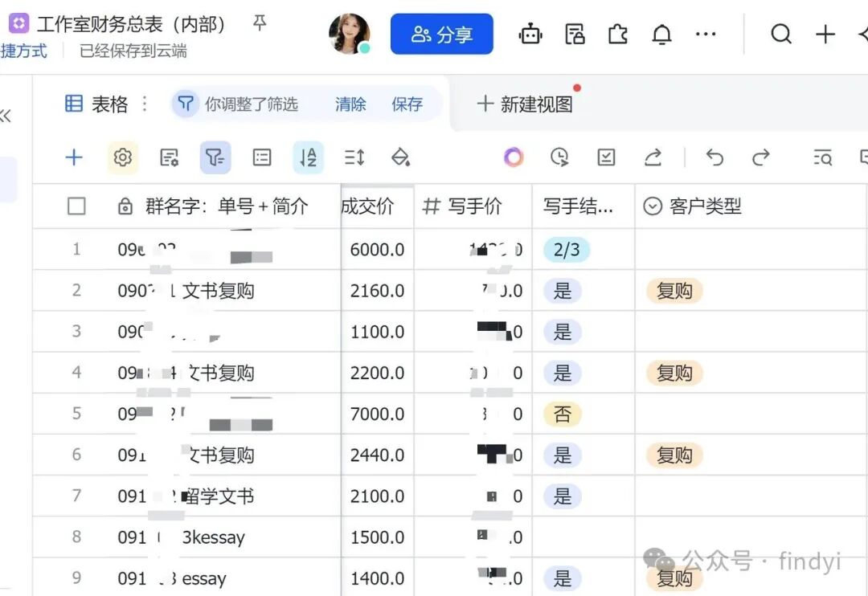Image resolution: width=868 pixels, height=596 pixels.
Task: Open the find-in-table search icon
Action: [x=823, y=157]
